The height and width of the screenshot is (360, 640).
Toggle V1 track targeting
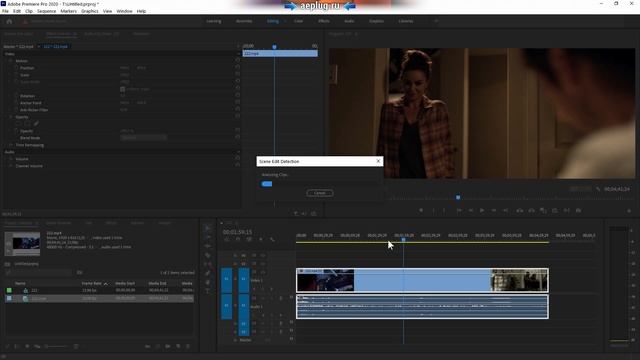point(244,280)
